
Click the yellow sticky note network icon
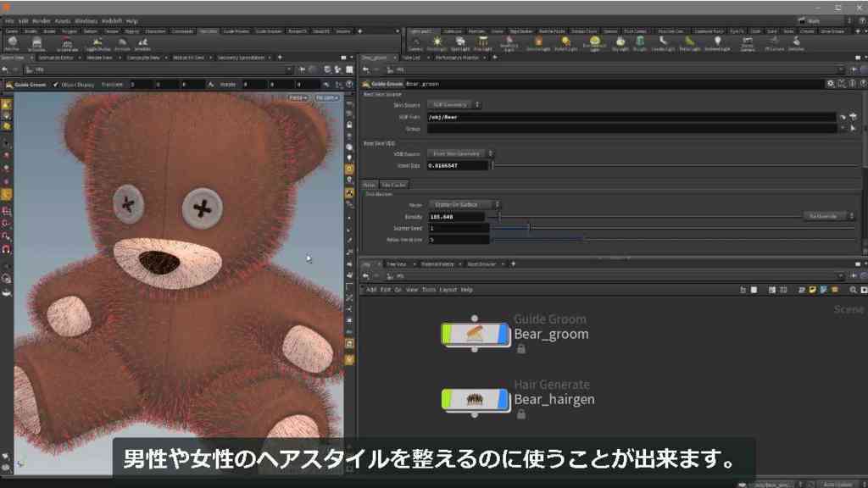[x=812, y=290]
